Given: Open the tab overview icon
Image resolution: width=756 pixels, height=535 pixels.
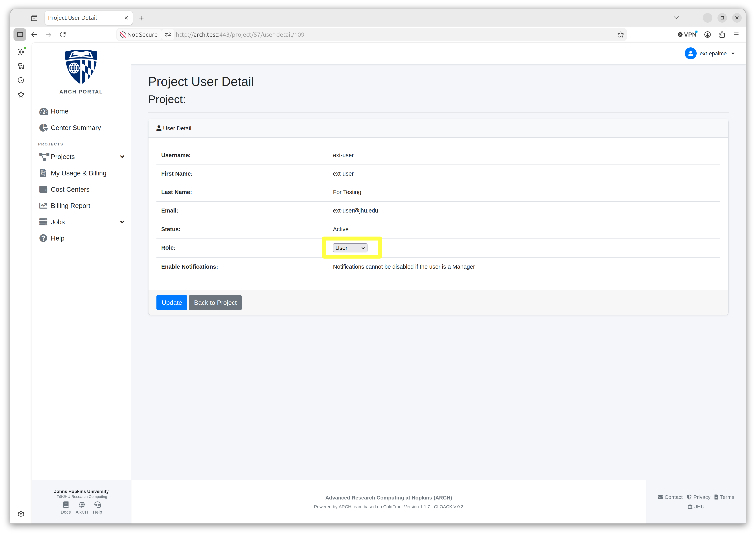Looking at the screenshot, I should (34, 18).
